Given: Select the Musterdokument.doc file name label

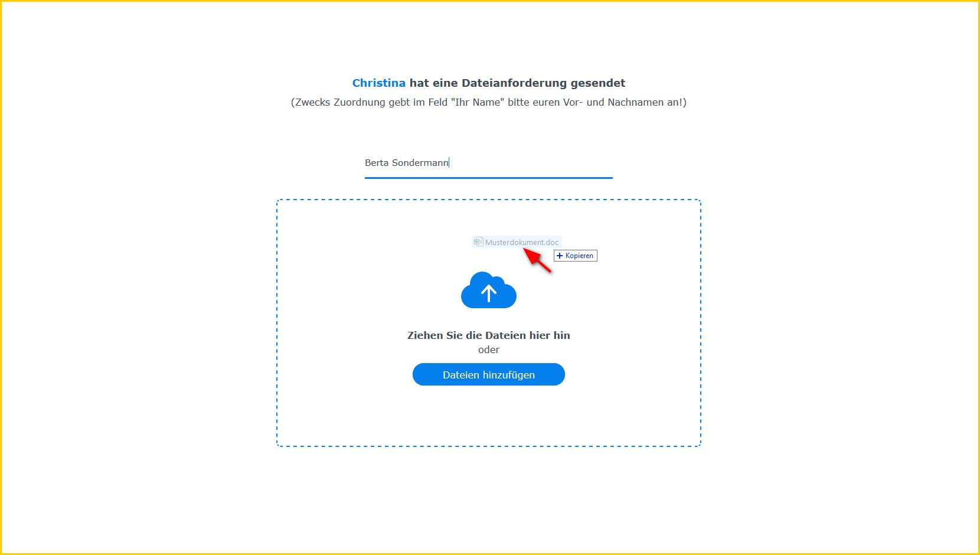Looking at the screenshot, I should (x=521, y=242).
